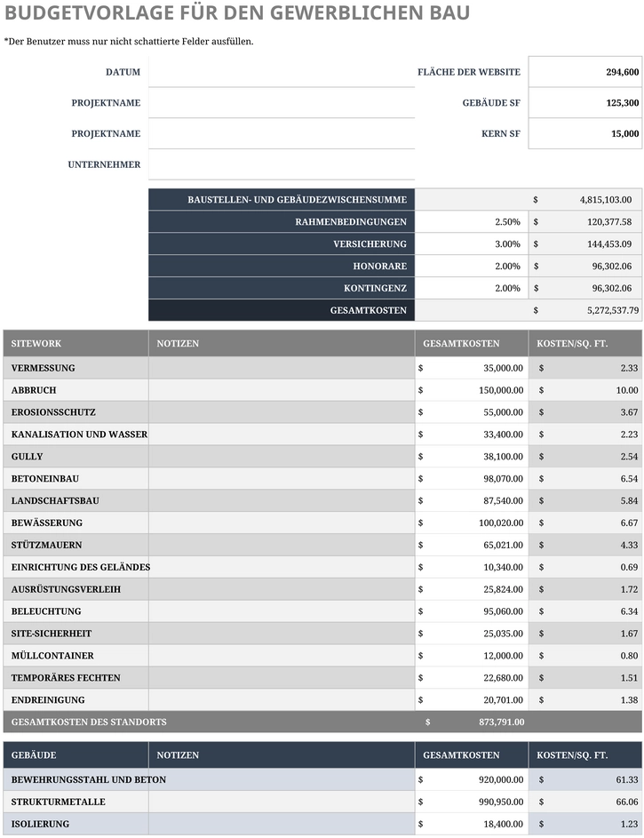644x838 pixels.
Task: Click the SITE-SICHERHEIT notes cell
Action: 282,634
